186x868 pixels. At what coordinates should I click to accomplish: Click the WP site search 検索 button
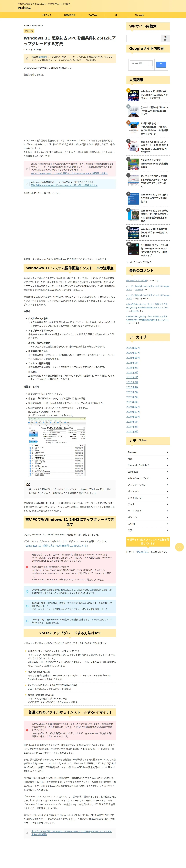(x=165, y=38)
